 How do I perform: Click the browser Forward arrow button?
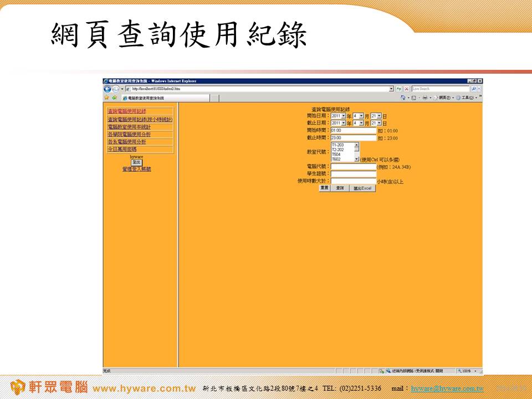click(x=115, y=89)
